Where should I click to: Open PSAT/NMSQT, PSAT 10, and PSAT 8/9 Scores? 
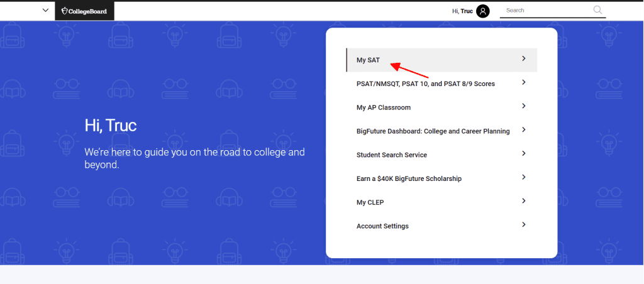point(442,84)
